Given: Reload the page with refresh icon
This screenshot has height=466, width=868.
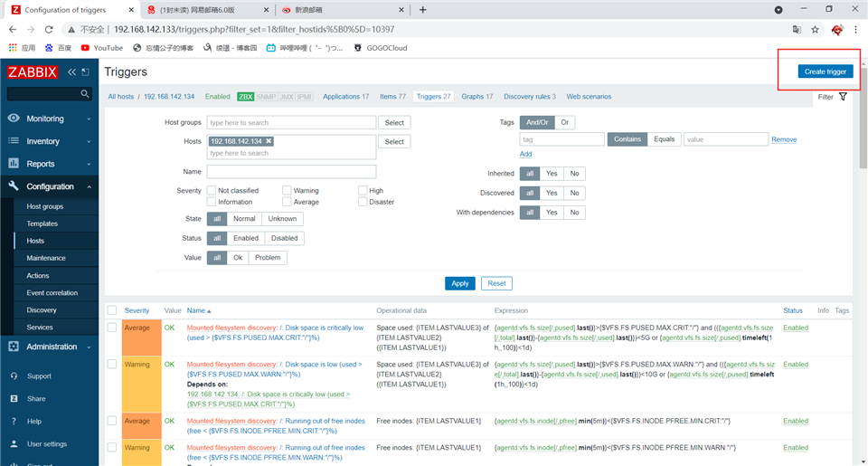Looking at the screenshot, I should (x=49, y=29).
